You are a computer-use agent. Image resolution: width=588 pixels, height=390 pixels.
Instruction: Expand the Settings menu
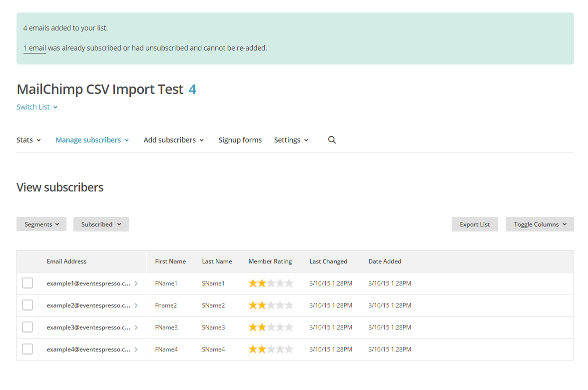[291, 140]
